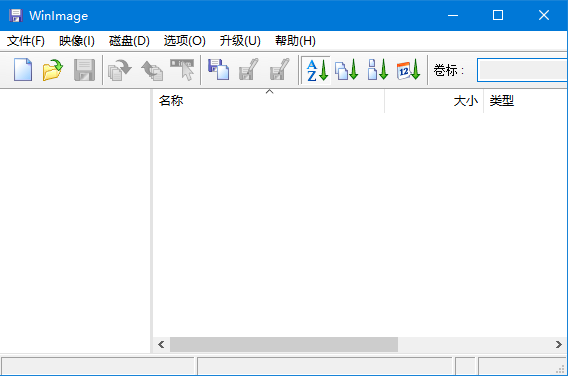
Task: Open the 映像(I) menu
Action: click(x=77, y=41)
